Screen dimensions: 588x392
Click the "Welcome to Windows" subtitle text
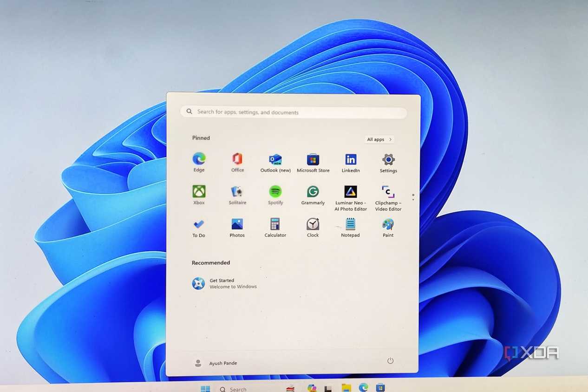233,287
